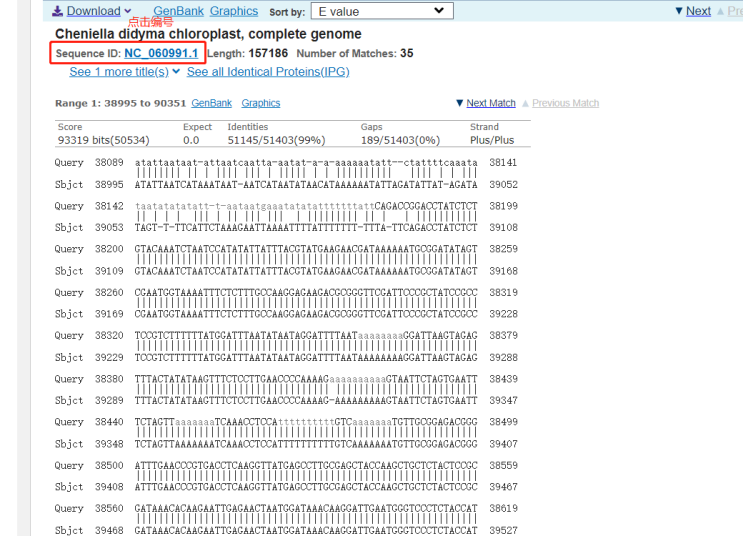
Task: Expand the Download dropdown chevron
Action: click(127, 11)
